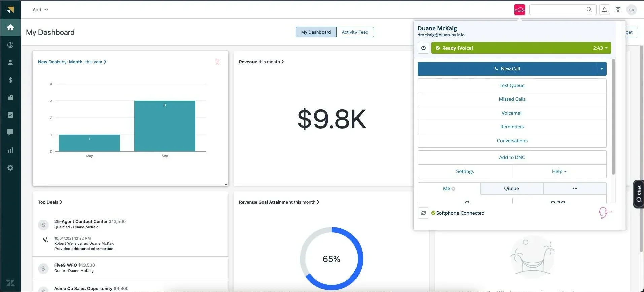Screen dimensions: 644x292
Task: Delete the New Deals widget with trash icon
Action: [x=217, y=62]
